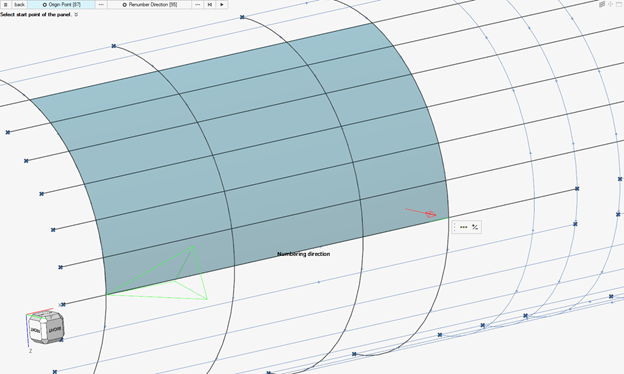Open options dots after Origin Point

pos(101,4)
